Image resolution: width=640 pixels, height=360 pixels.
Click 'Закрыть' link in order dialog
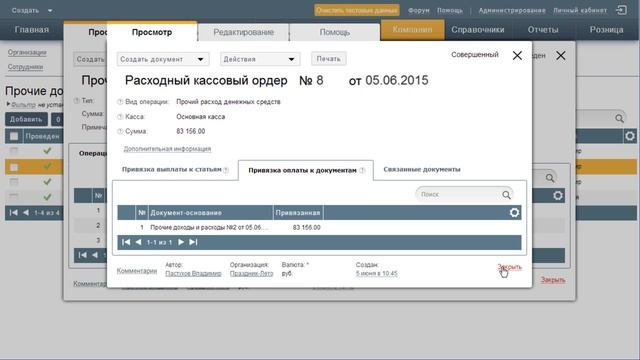509,267
